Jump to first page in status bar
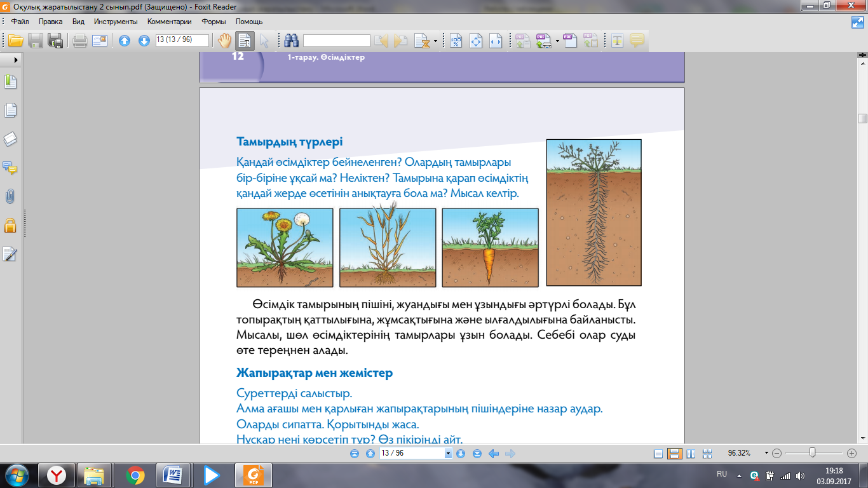This screenshot has height=488, width=868. (x=355, y=454)
